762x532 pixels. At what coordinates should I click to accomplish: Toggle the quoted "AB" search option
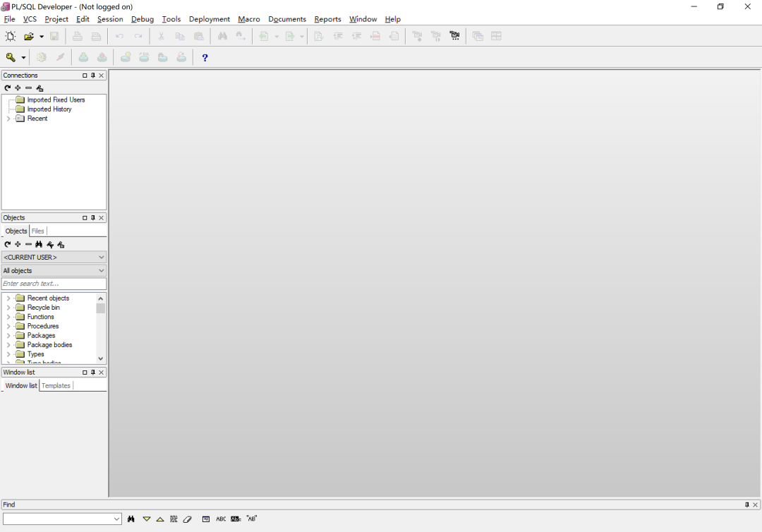[251, 519]
